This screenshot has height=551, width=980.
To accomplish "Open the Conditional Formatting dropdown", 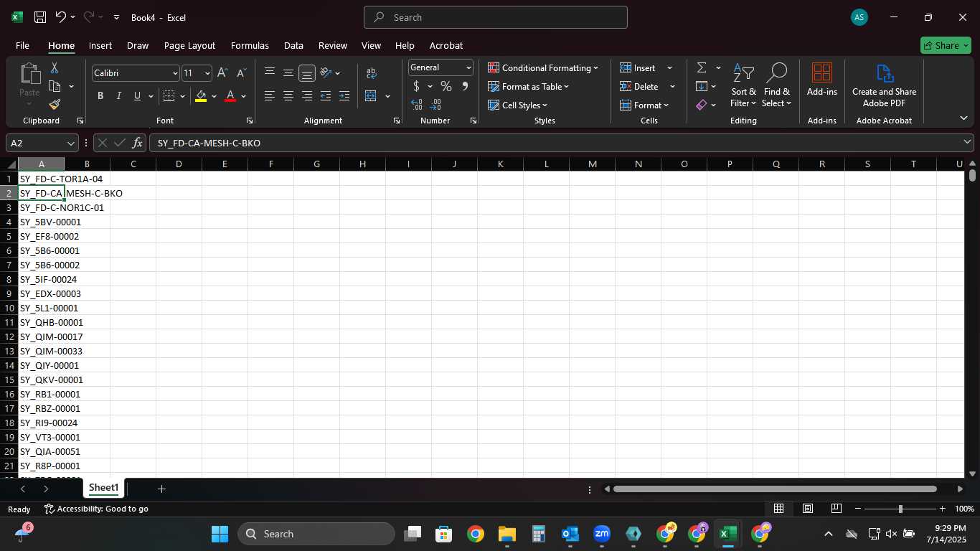I will pos(543,68).
